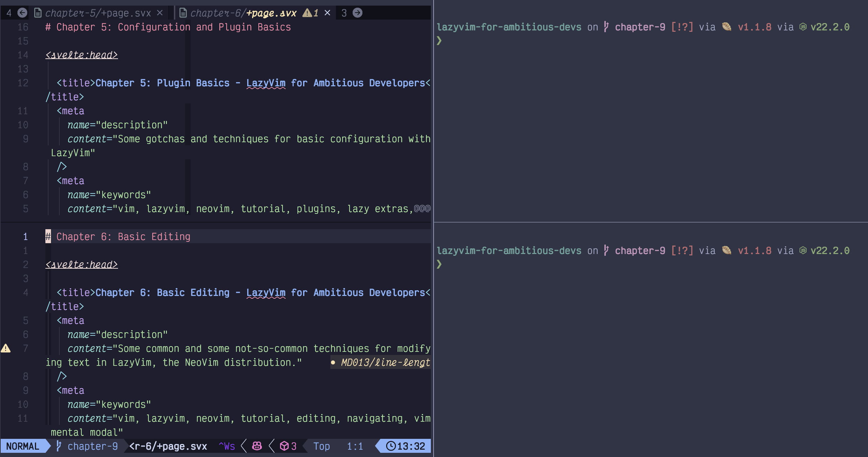Click the 13:32 time in statusline

click(411, 446)
